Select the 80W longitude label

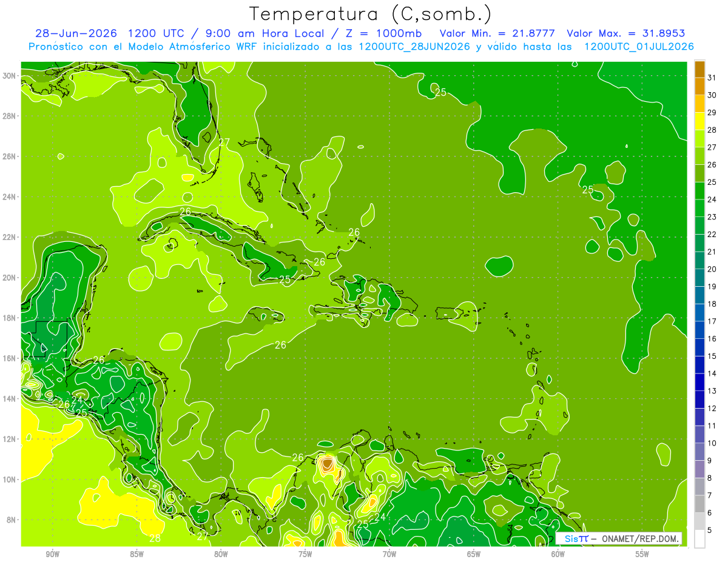coord(221,554)
